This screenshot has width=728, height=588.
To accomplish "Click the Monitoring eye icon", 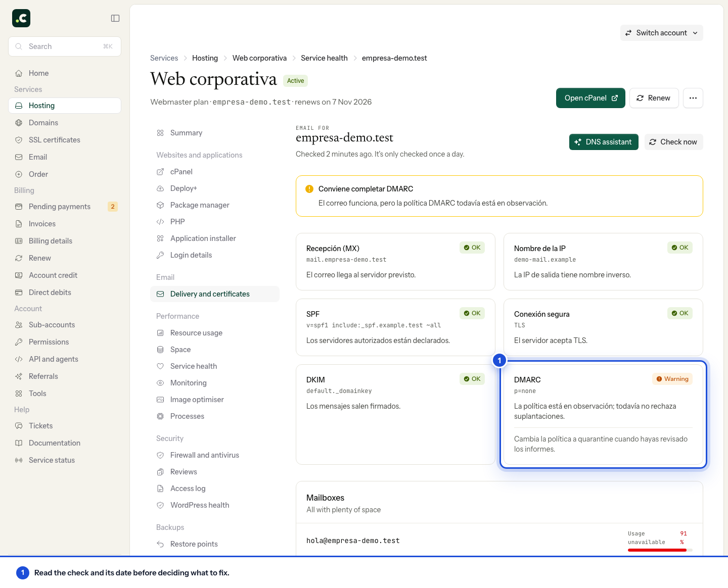I will [x=160, y=383].
